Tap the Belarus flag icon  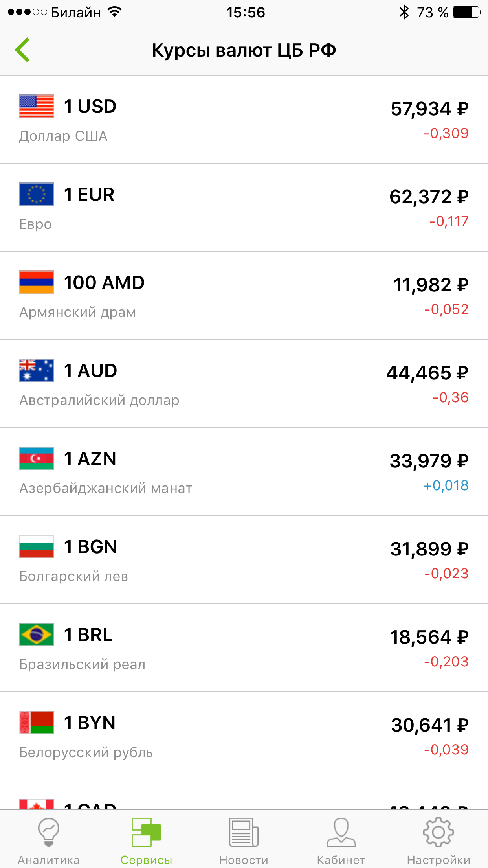coord(37,723)
